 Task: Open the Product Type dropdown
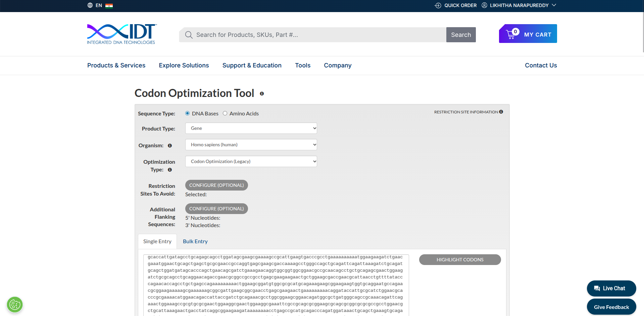tap(251, 128)
